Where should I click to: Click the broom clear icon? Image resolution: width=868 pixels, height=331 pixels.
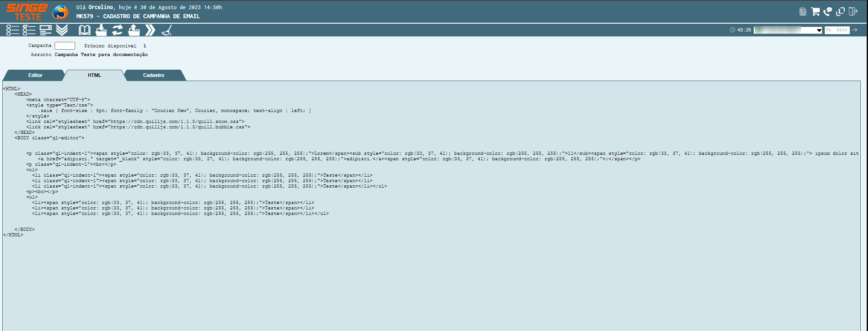point(167,30)
